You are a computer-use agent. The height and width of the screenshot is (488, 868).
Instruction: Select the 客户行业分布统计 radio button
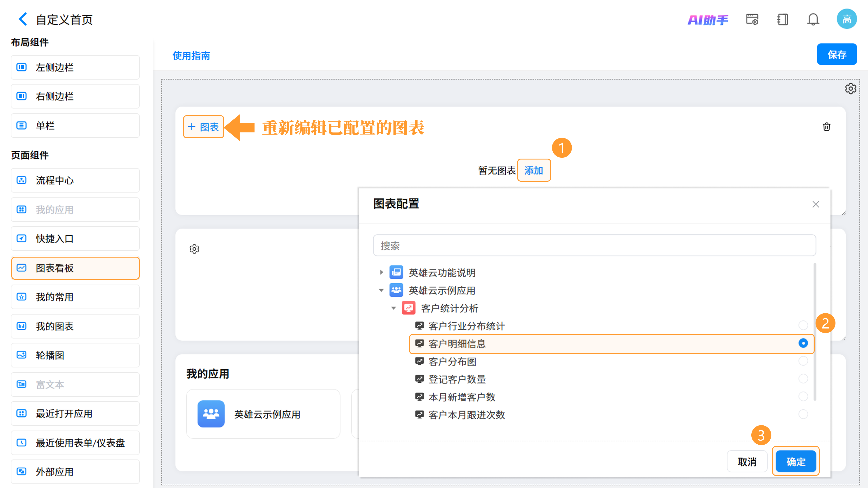(803, 325)
